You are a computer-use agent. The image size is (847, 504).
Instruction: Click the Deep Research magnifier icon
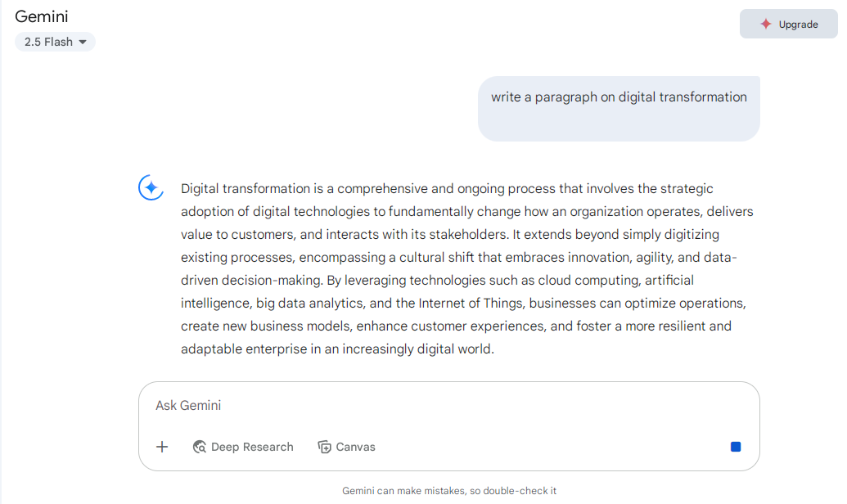click(x=200, y=447)
